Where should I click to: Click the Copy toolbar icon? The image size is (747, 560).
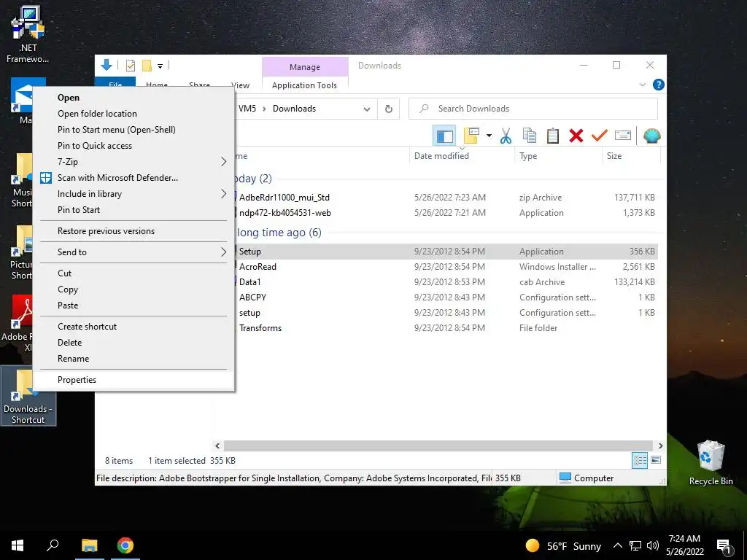[x=530, y=136]
